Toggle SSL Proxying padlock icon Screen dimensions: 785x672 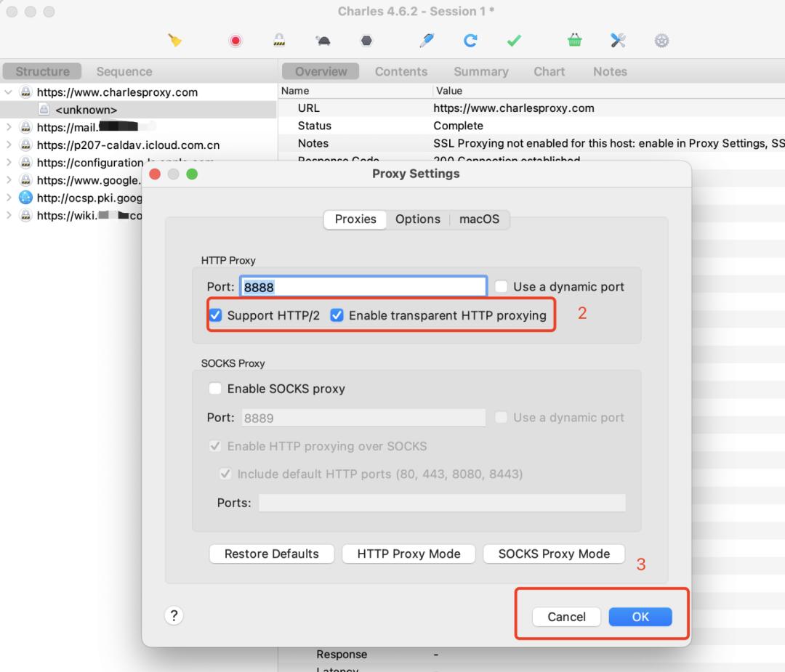(279, 41)
